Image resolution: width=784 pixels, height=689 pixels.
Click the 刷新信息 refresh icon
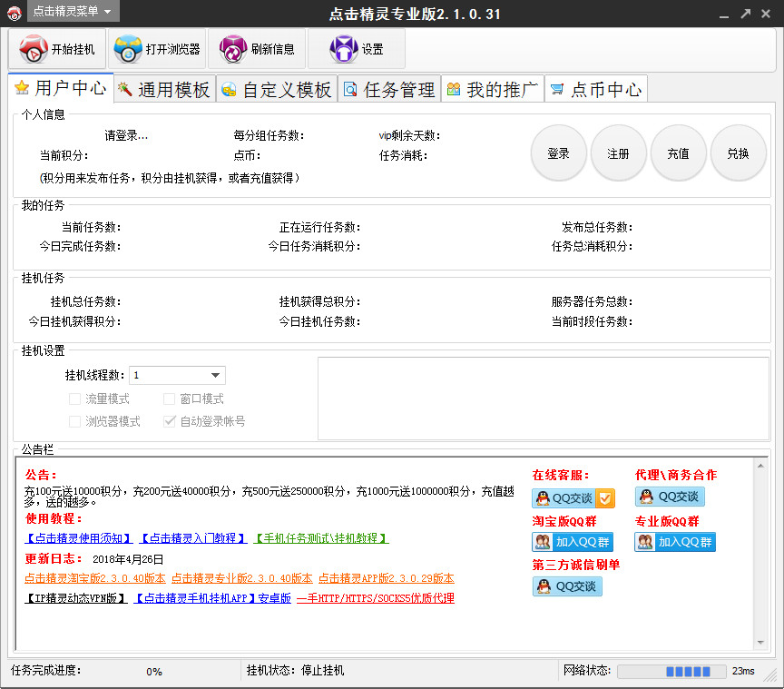(x=233, y=49)
